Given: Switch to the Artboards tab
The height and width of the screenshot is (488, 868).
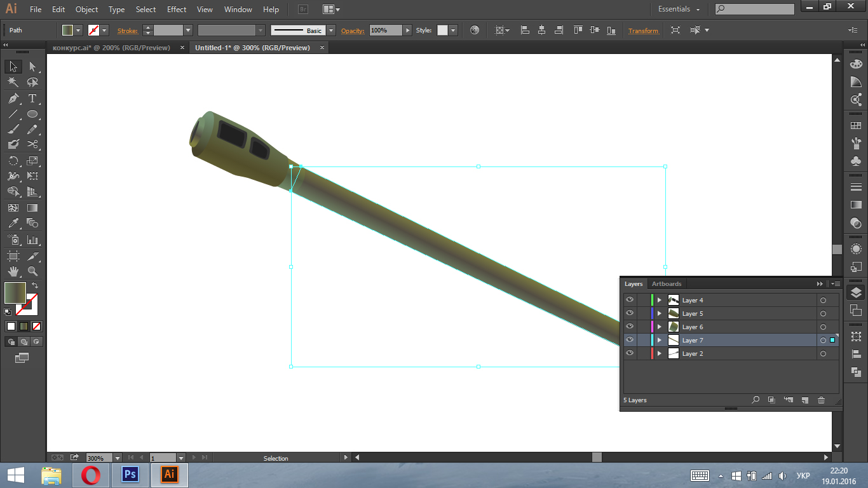Looking at the screenshot, I should pos(667,284).
